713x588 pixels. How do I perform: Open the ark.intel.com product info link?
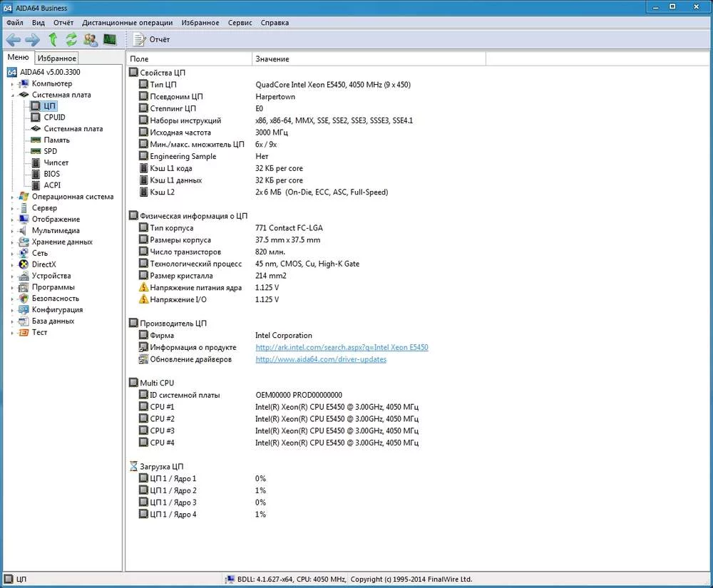(342, 347)
